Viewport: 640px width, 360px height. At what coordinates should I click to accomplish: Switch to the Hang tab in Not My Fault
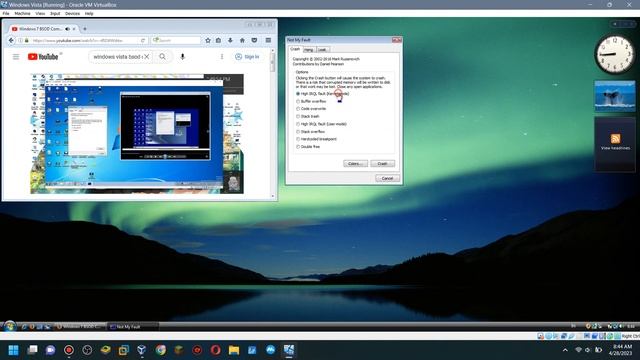click(309, 49)
